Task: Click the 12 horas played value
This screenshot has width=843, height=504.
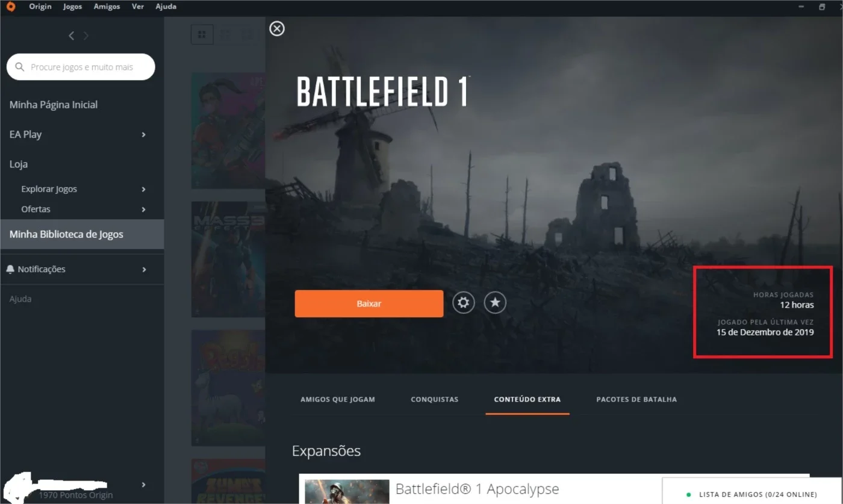Action: pos(797,305)
